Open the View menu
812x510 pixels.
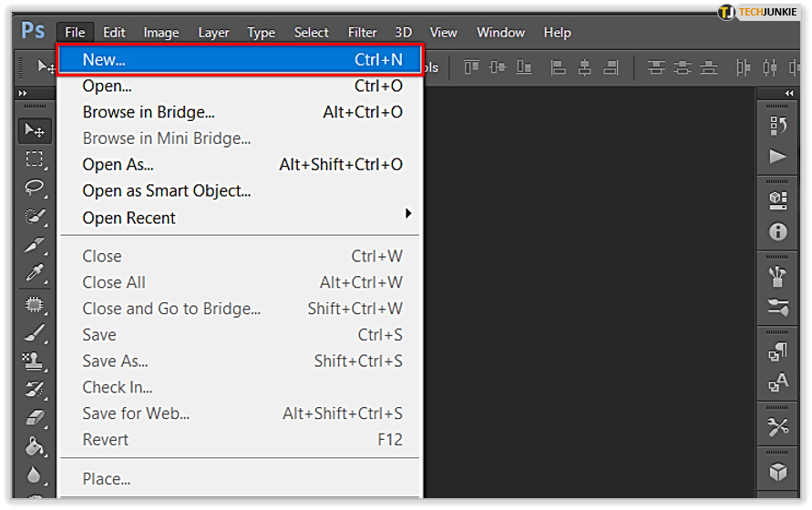tap(443, 33)
